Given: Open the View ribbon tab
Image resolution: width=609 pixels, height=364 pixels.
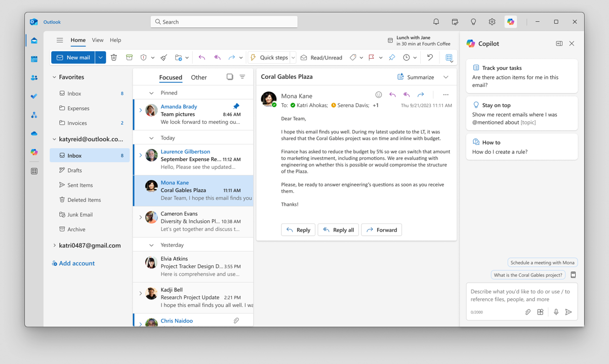Looking at the screenshot, I should click(x=98, y=40).
